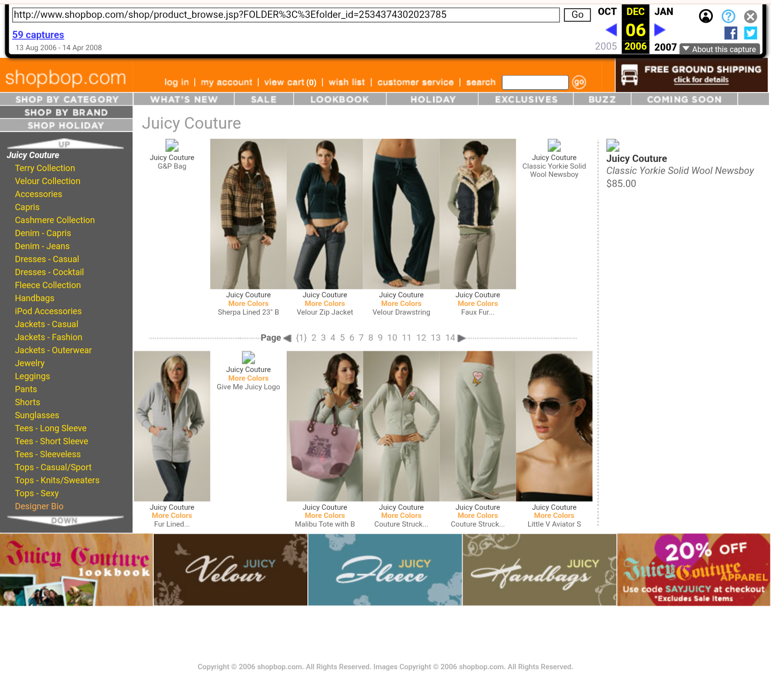Open the Velour Drawstring pants product image
The height and width of the screenshot is (700, 771).
click(x=401, y=214)
